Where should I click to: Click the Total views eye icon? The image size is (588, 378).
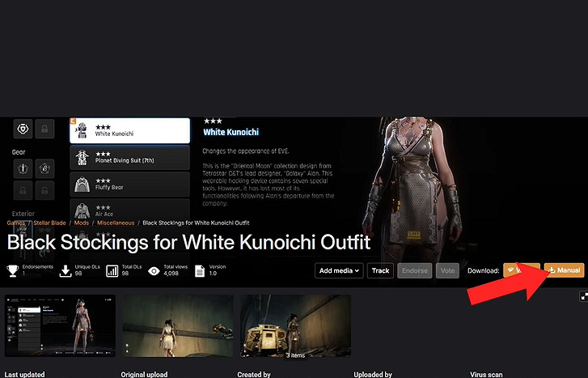click(x=154, y=271)
